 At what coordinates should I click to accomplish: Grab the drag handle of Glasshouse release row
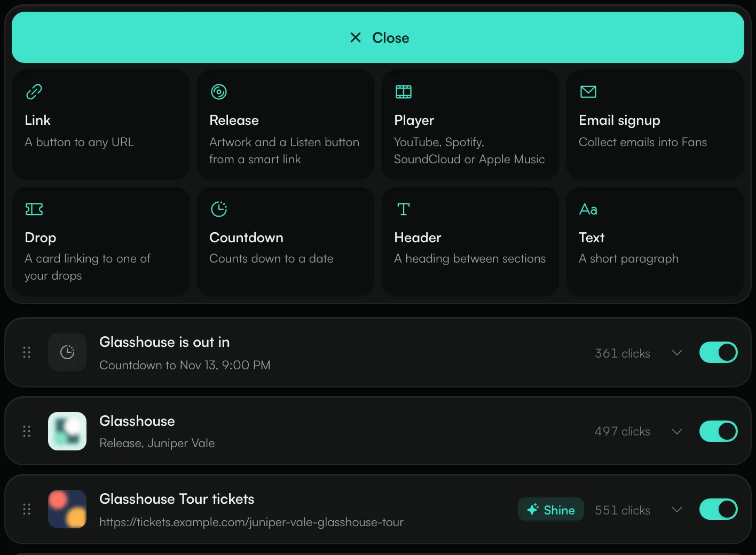(x=27, y=431)
